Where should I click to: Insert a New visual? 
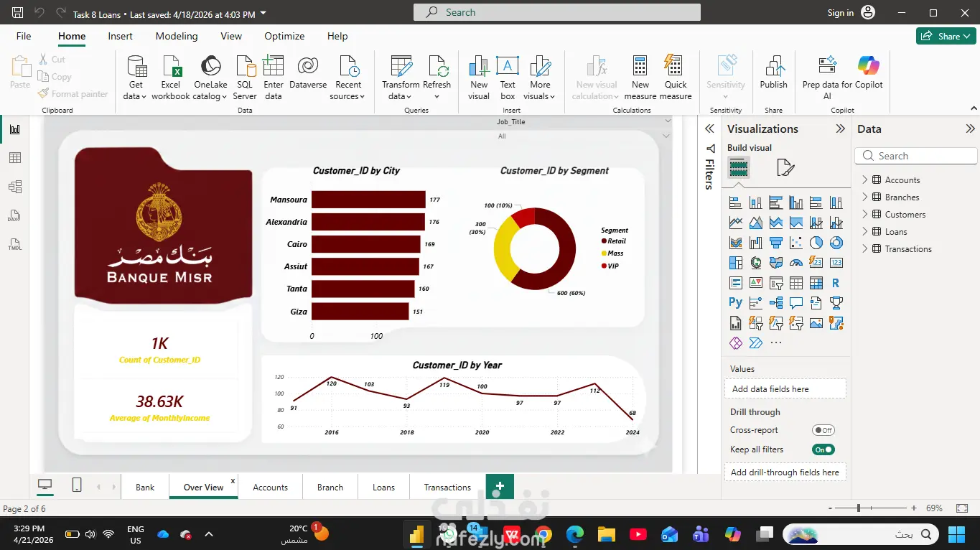point(479,78)
